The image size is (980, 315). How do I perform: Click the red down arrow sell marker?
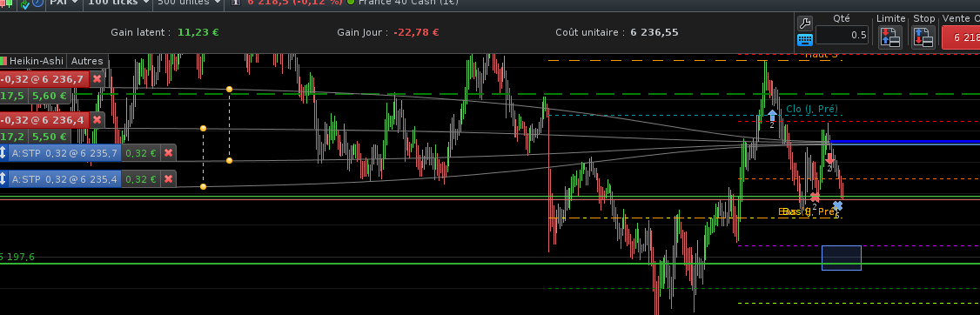click(x=829, y=158)
